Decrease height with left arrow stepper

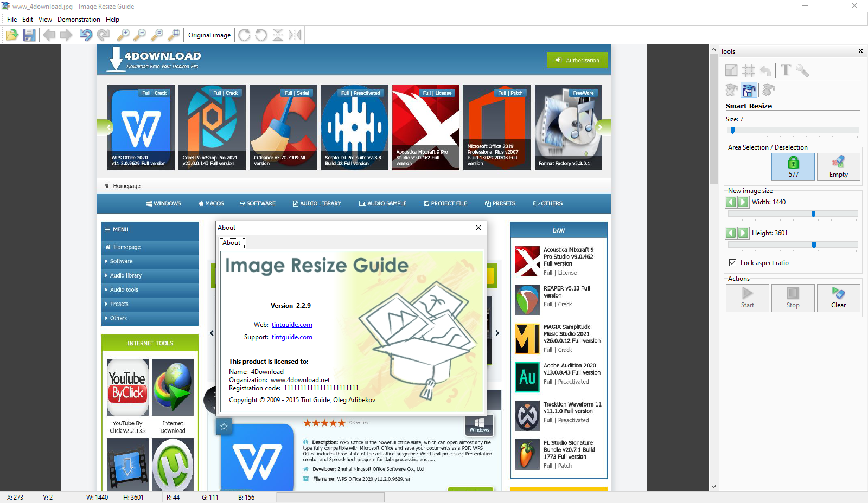pyautogui.click(x=731, y=233)
